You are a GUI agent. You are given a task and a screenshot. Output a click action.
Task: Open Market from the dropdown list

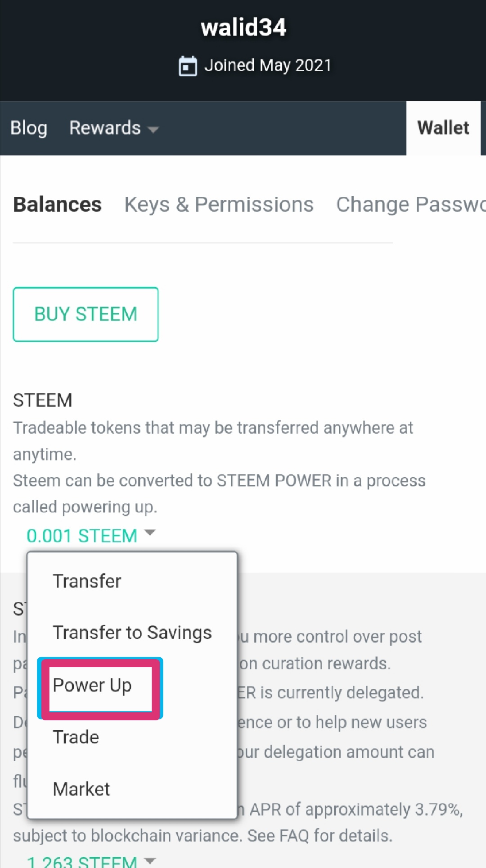(x=81, y=789)
